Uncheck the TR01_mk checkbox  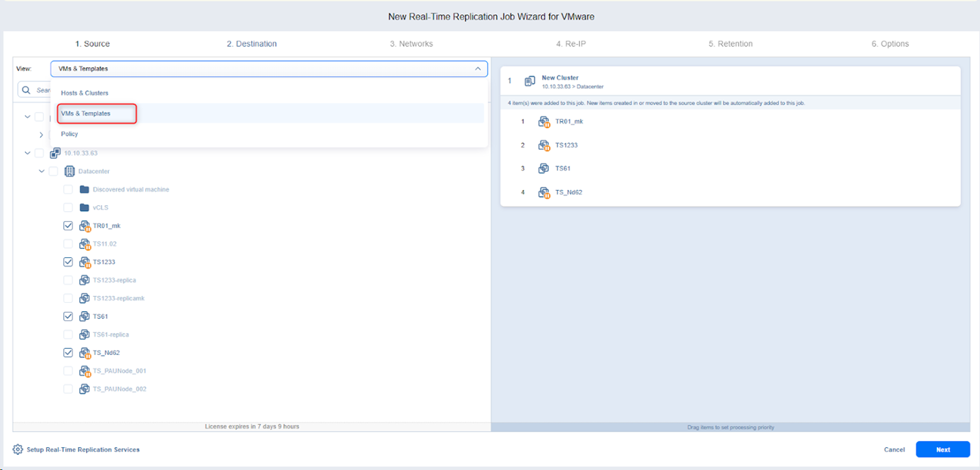pyautogui.click(x=68, y=226)
